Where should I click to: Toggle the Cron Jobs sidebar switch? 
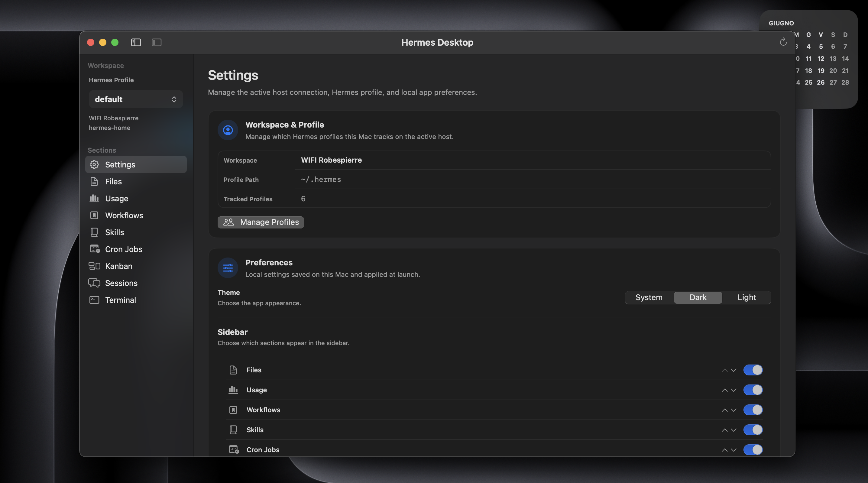coord(753,450)
